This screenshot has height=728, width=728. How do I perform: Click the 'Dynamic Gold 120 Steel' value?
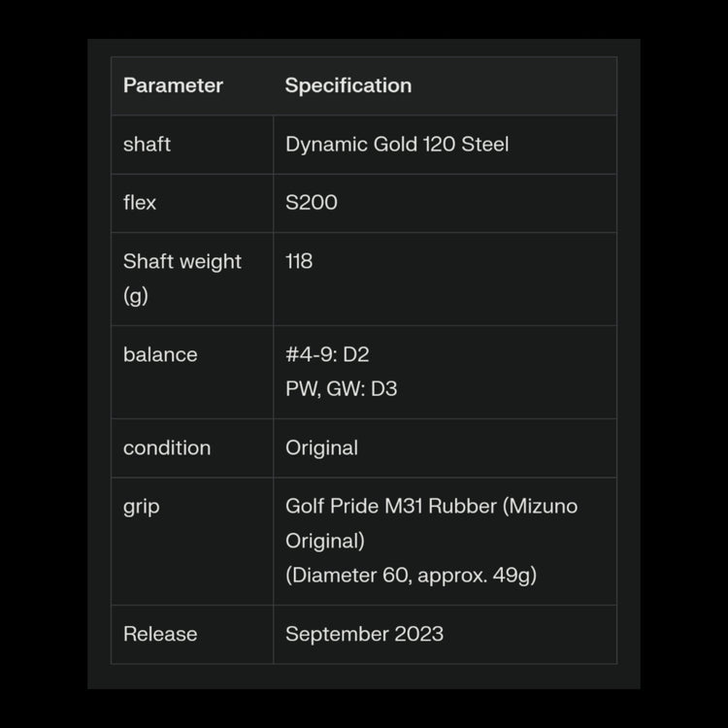396,145
